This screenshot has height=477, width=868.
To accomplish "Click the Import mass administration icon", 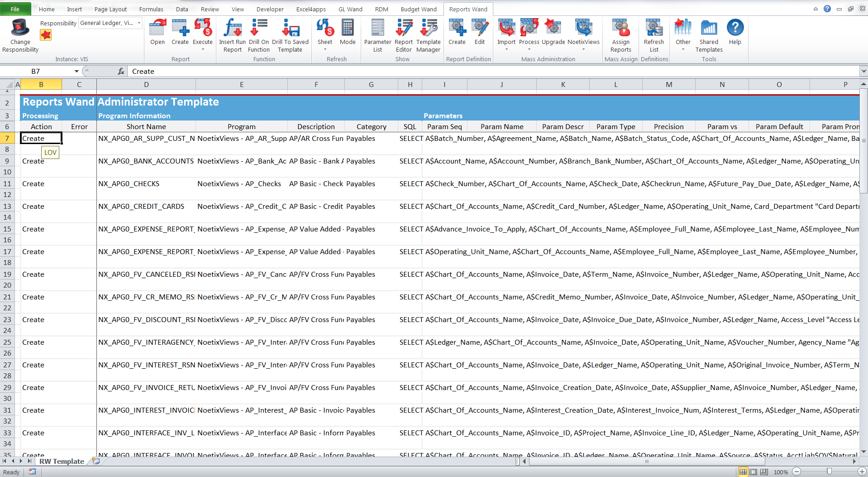I will point(506,28).
